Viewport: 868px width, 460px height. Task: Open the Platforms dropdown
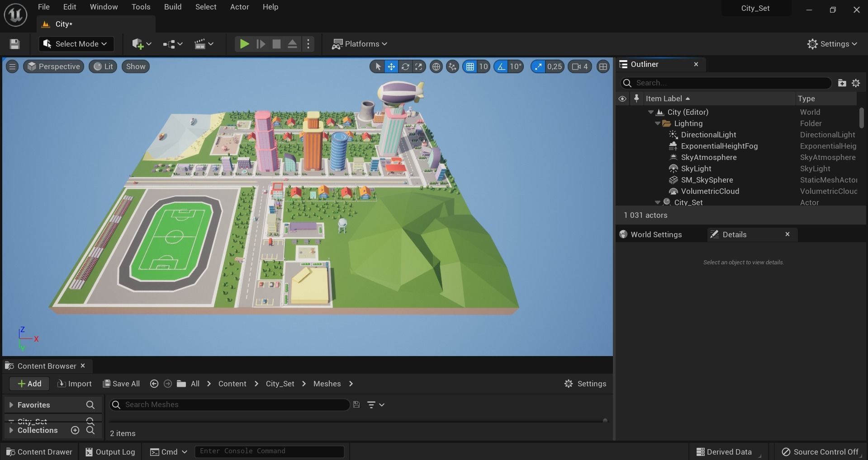pos(360,44)
